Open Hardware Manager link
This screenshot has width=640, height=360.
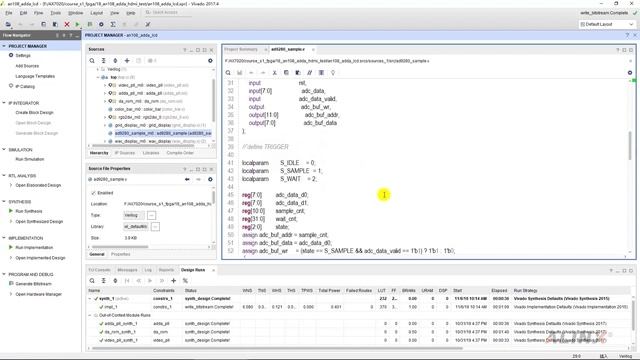(x=38, y=294)
